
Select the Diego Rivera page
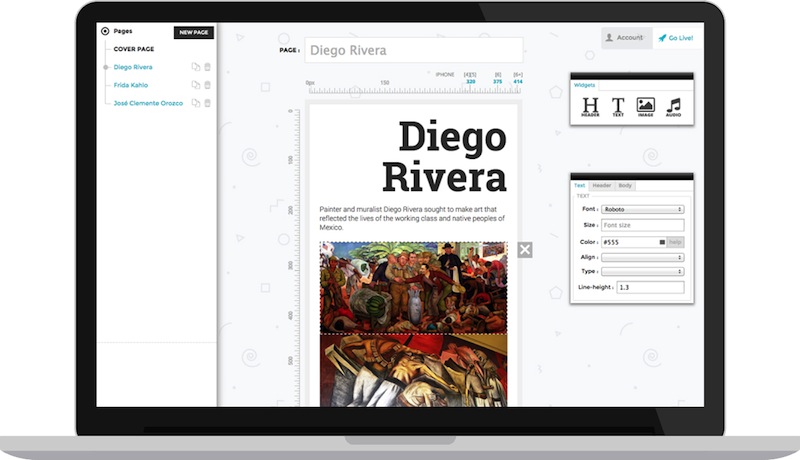(x=133, y=67)
